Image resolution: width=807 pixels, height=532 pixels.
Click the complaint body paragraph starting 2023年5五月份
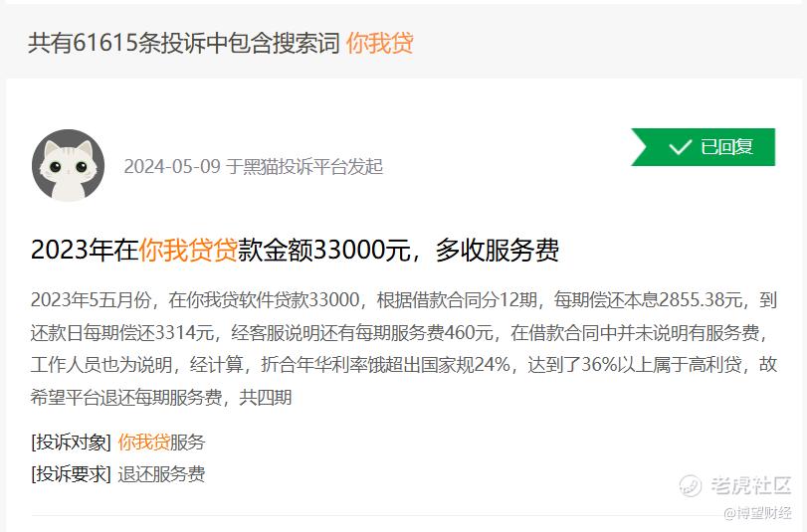click(x=404, y=348)
